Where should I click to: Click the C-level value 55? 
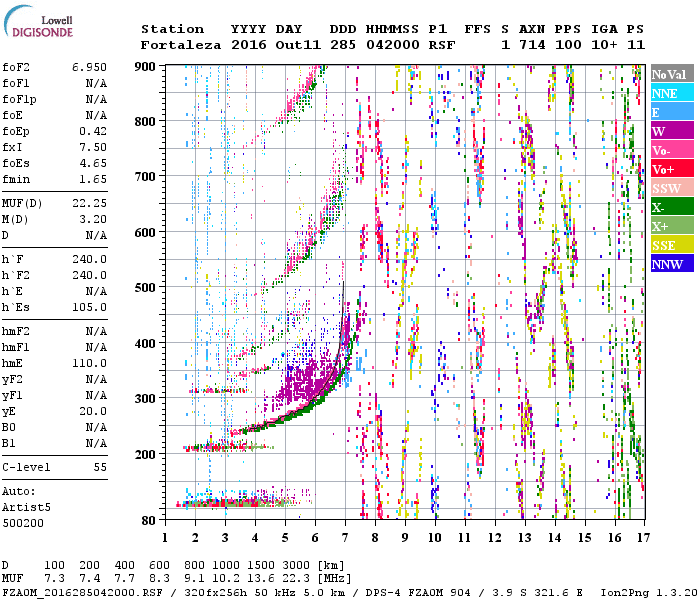pos(100,467)
